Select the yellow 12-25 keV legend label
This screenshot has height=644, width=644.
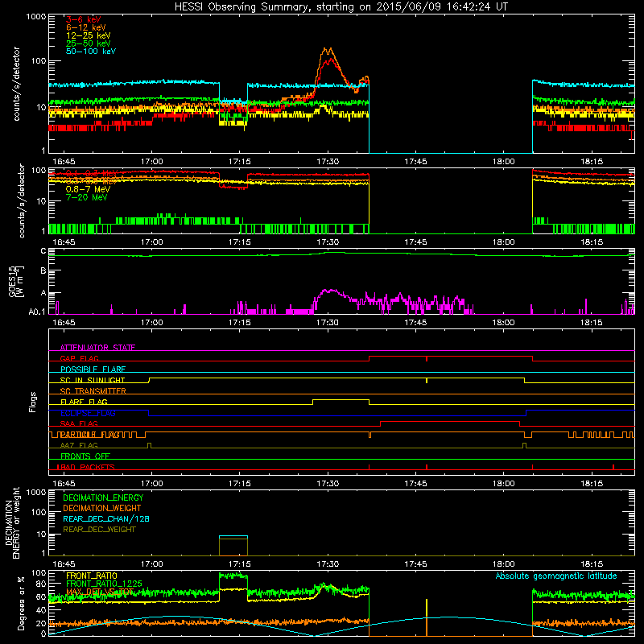pyautogui.click(x=89, y=35)
